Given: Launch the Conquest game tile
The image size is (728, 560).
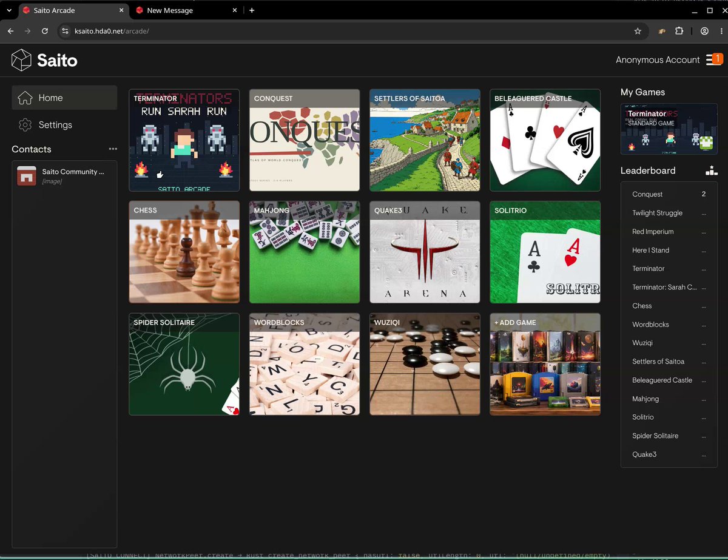Looking at the screenshot, I should (305, 140).
